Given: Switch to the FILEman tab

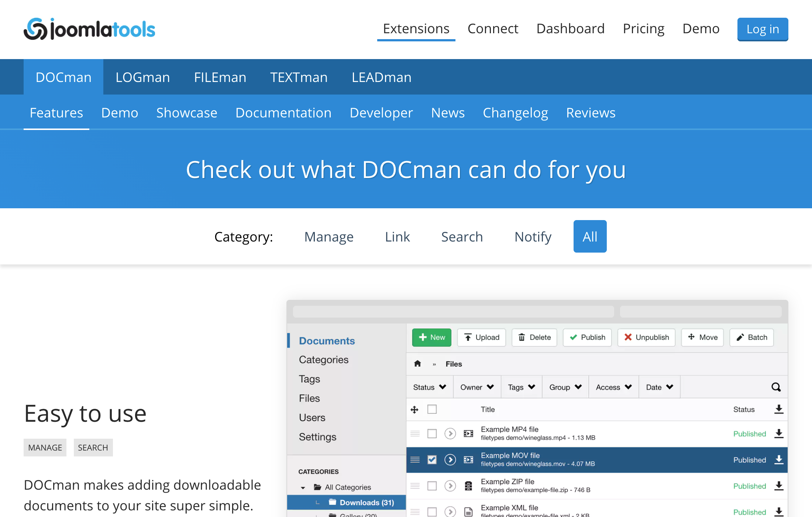Looking at the screenshot, I should (x=220, y=77).
